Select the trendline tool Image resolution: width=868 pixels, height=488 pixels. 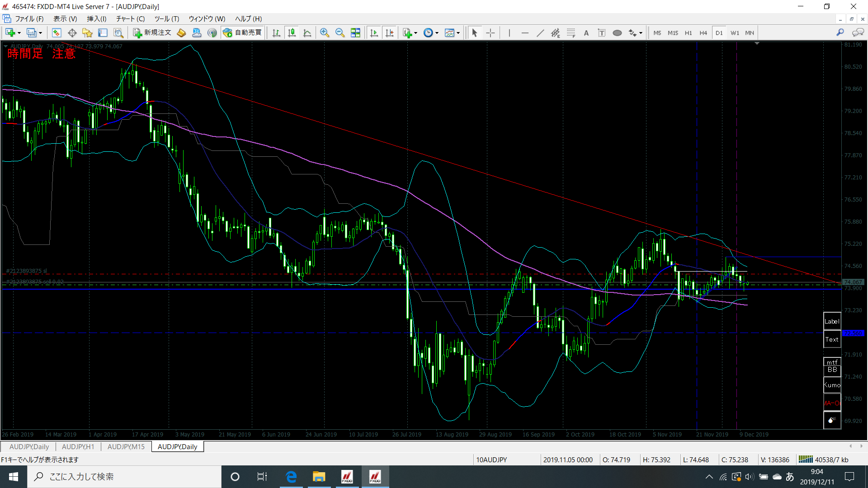click(x=540, y=33)
